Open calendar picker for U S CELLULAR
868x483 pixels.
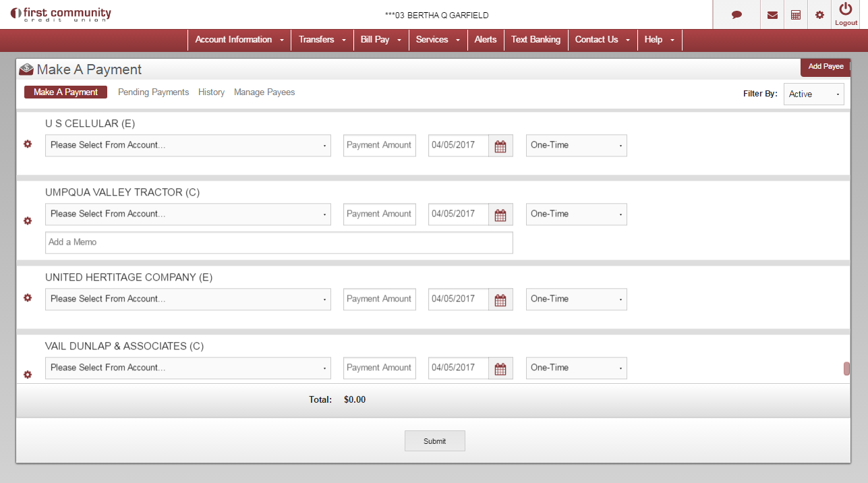[500, 146]
